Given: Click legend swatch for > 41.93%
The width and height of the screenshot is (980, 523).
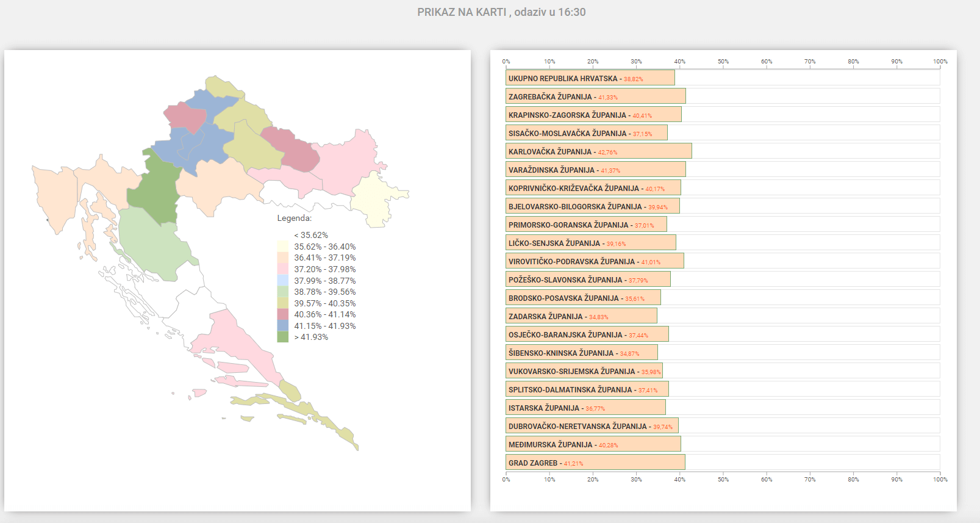Looking at the screenshot, I should tap(283, 337).
